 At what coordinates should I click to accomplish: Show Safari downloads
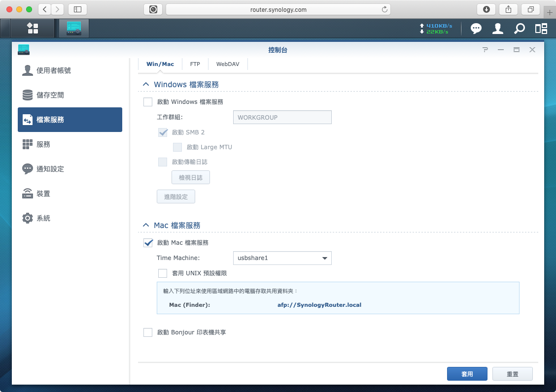pyautogui.click(x=486, y=9)
